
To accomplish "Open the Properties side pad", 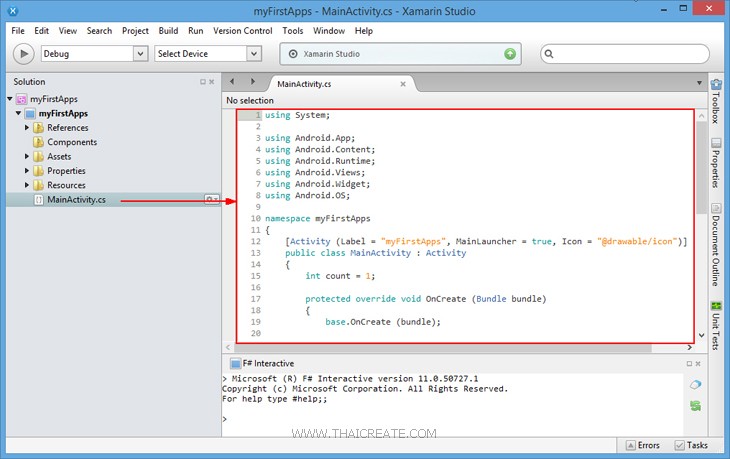I will (x=716, y=163).
